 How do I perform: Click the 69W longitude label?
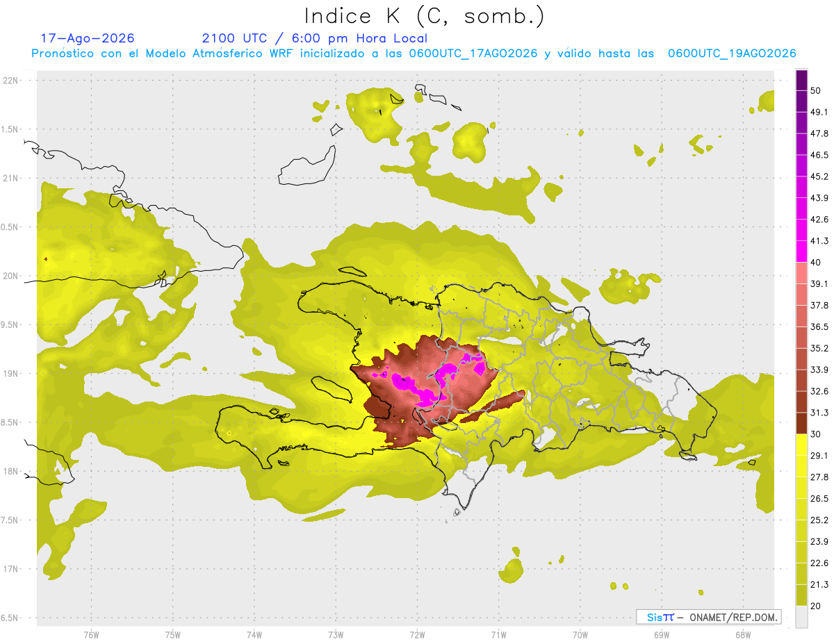pos(661,634)
